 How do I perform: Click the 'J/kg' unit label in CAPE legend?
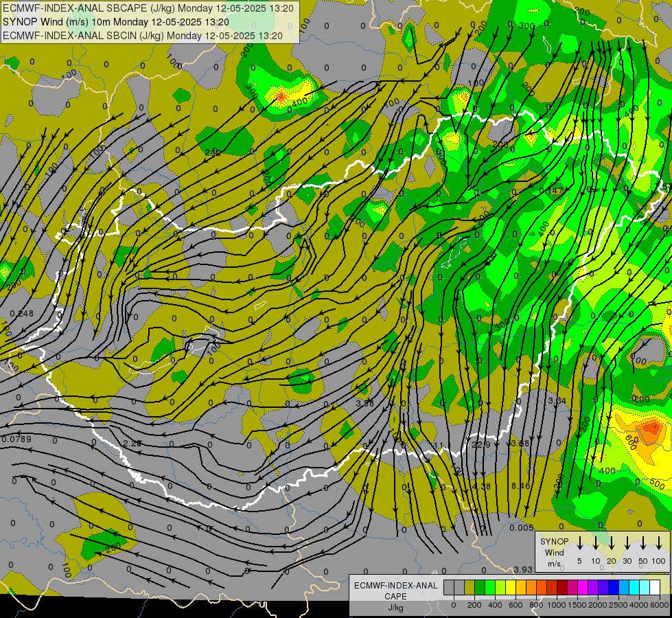395,608
